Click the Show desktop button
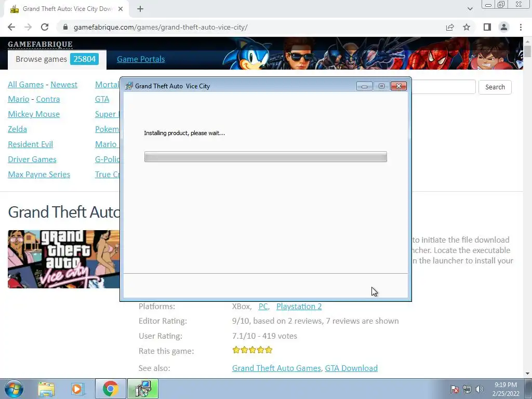The image size is (532, 399). (528, 389)
